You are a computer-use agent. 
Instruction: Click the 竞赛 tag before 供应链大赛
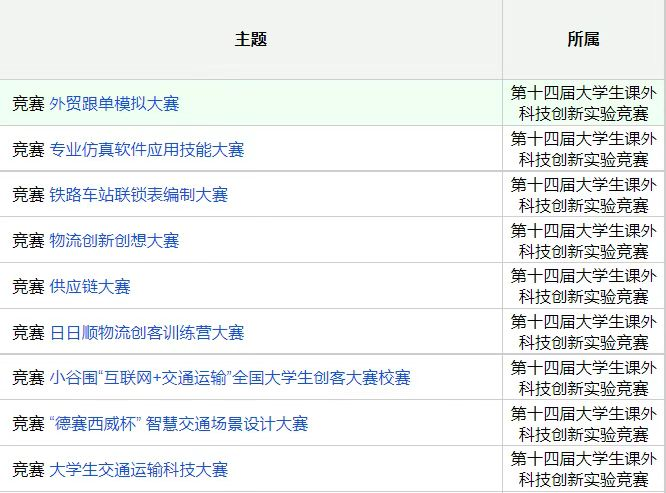coord(28,287)
